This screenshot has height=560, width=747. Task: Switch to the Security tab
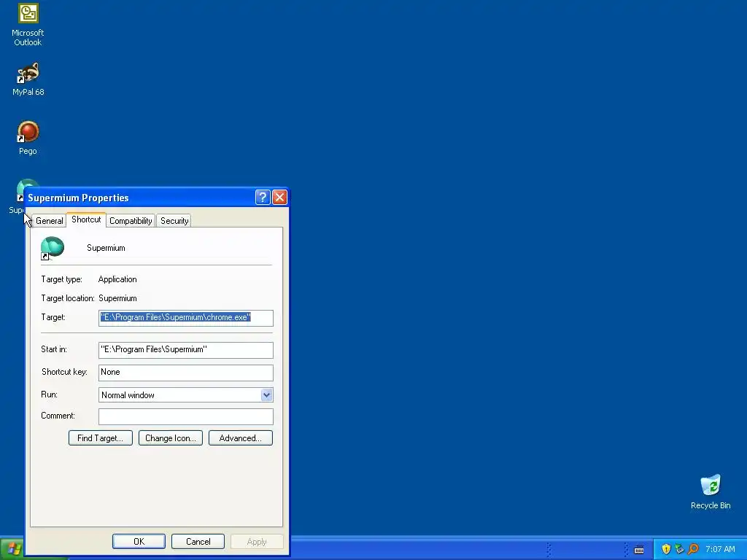pyautogui.click(x=174, y=221)
